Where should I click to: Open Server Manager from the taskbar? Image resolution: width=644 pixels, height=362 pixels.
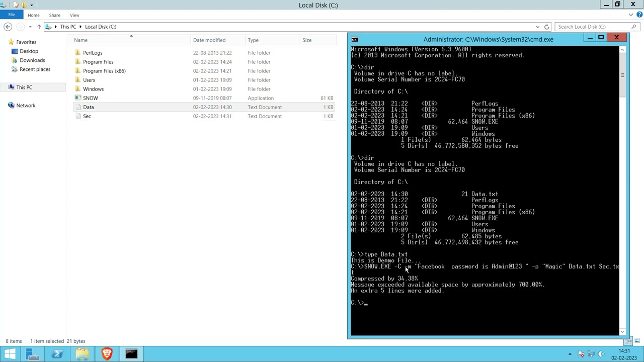click(32, 354)
